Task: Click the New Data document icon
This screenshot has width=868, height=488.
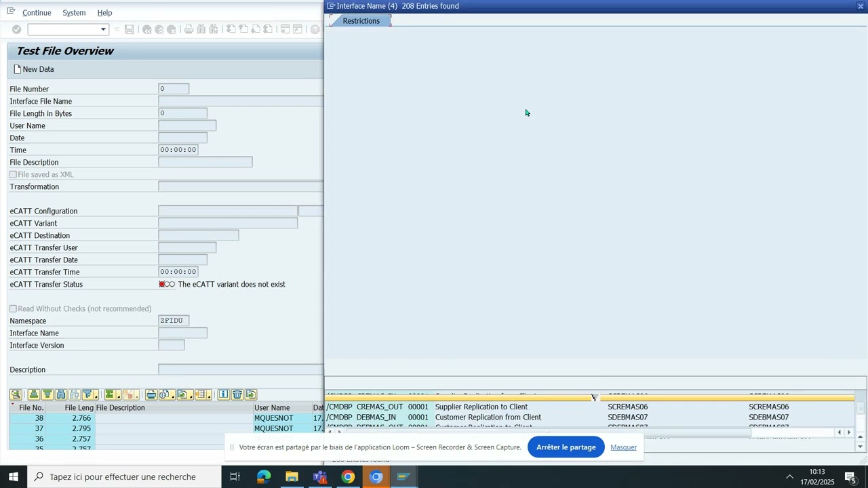Action: pyautogui.click(x=18, y=69)
